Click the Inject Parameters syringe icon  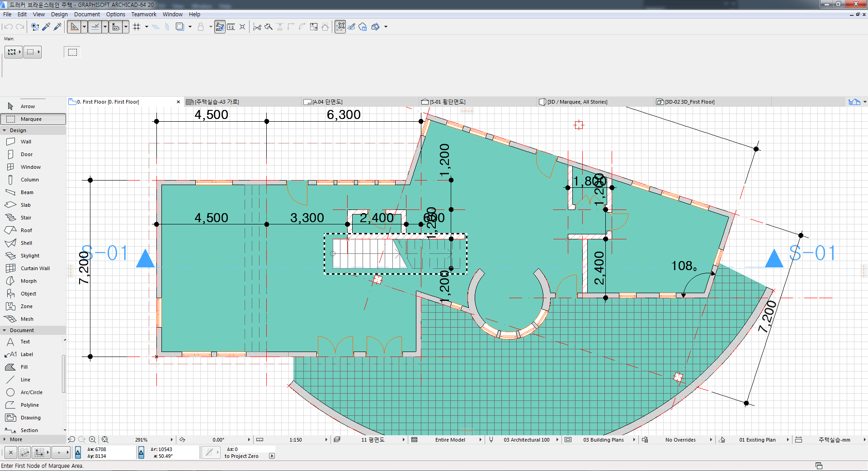[x=57, y=27]
